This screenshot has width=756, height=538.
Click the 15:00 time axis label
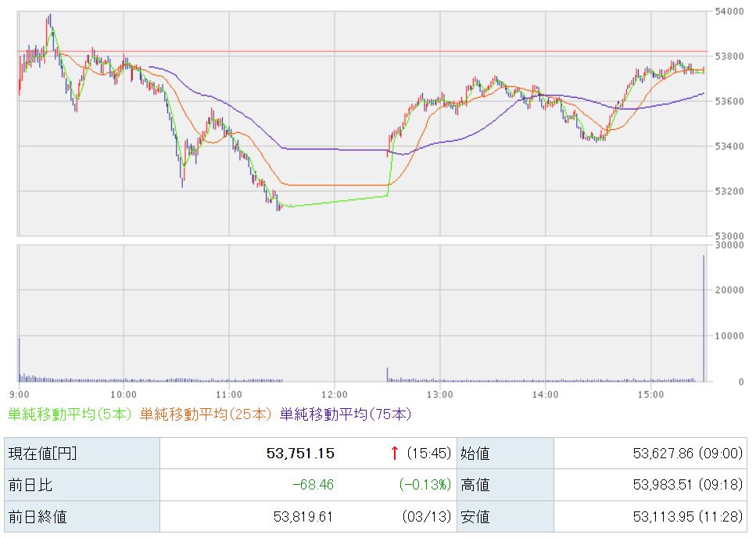[650, 394]
